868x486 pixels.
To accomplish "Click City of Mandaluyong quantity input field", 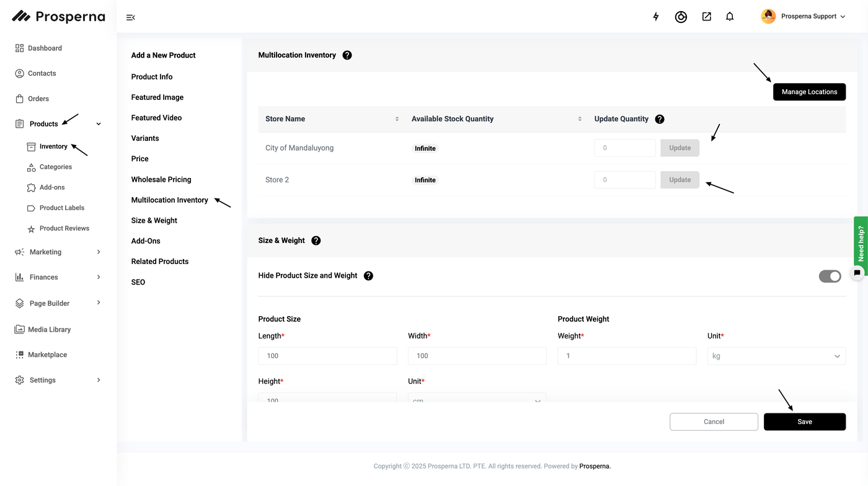I will click(624, 148).
